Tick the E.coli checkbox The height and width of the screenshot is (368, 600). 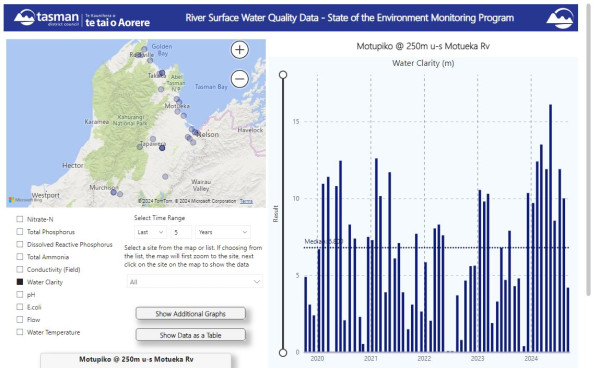click(x=20, y=307)
